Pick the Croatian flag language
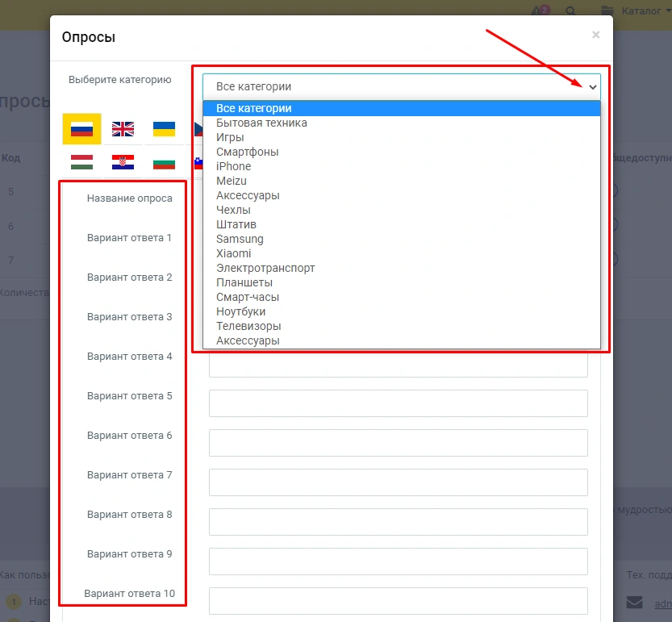 (123, 162)
